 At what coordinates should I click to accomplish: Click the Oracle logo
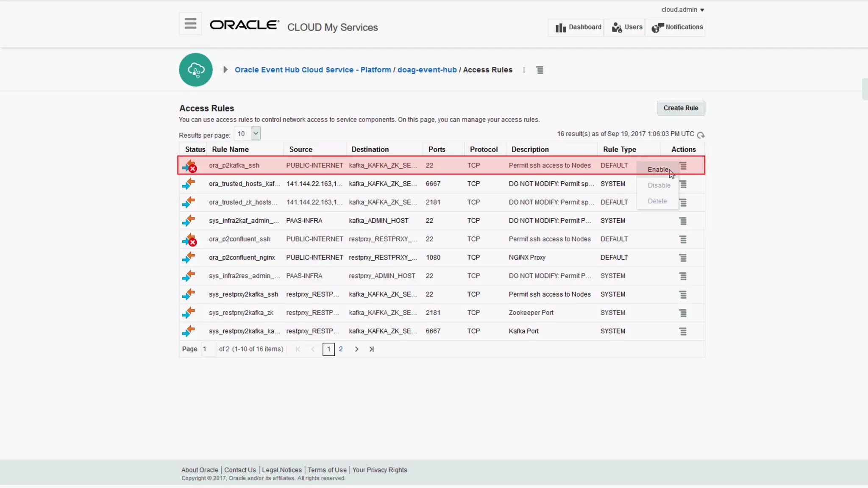pos(245,25)
